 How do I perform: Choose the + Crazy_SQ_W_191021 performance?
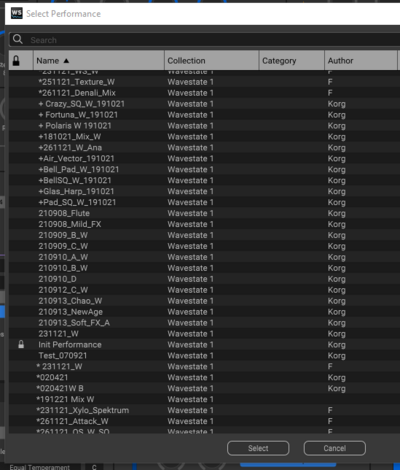[204, 104]
